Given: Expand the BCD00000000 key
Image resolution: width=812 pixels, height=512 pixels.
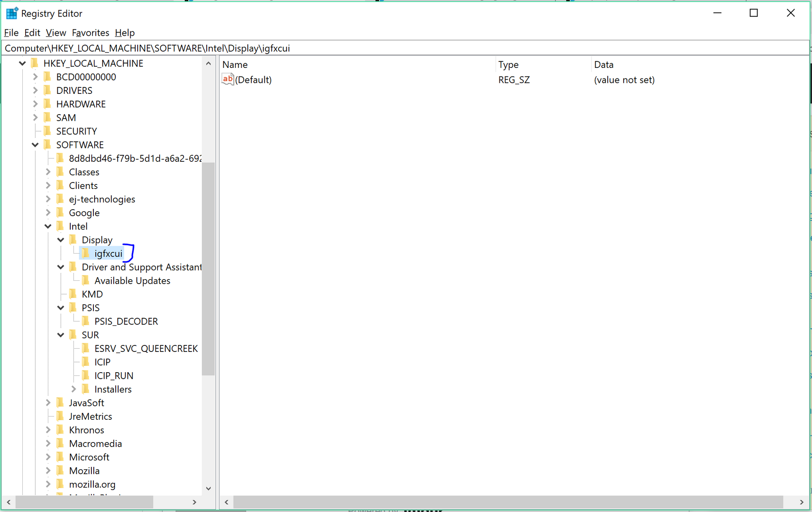Looking at the screenshot, I should (35, 77).
